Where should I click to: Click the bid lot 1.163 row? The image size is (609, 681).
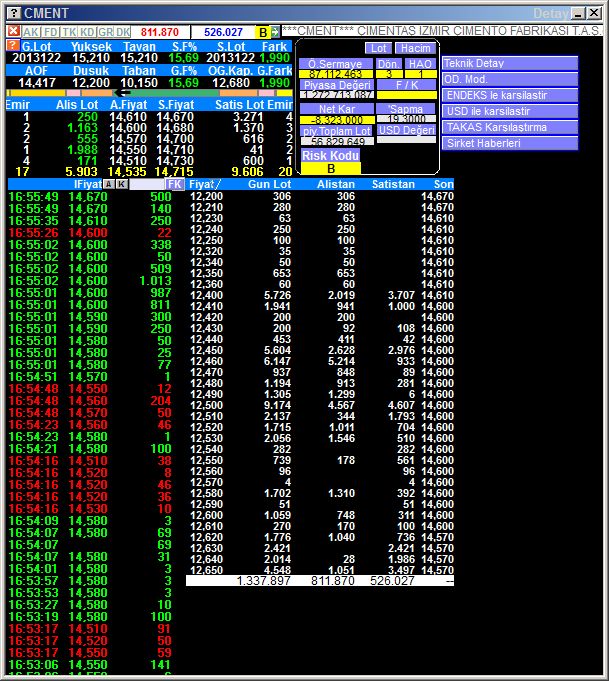point(83,128)
